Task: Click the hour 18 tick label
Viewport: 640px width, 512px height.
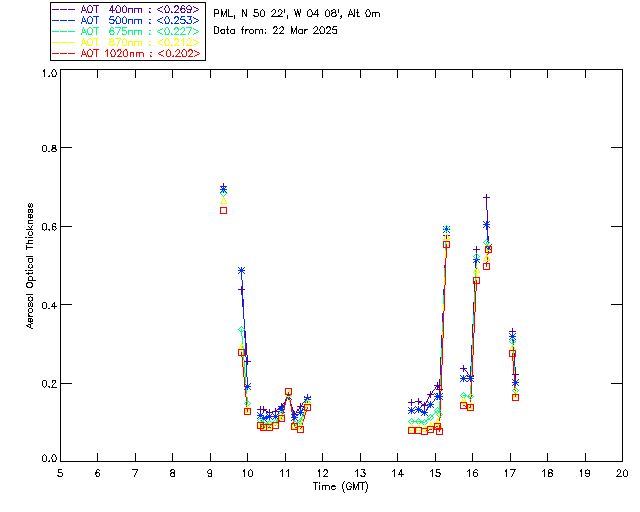Action: pos(548,473)
